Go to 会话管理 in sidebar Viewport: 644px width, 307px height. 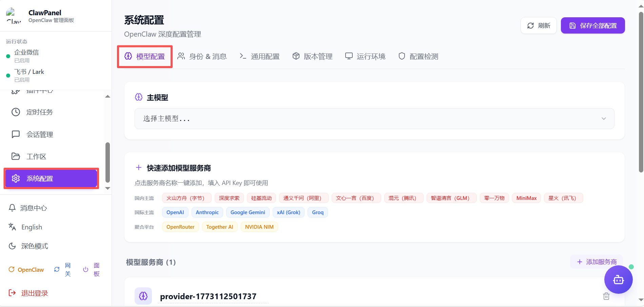click(x=52, y=135)
